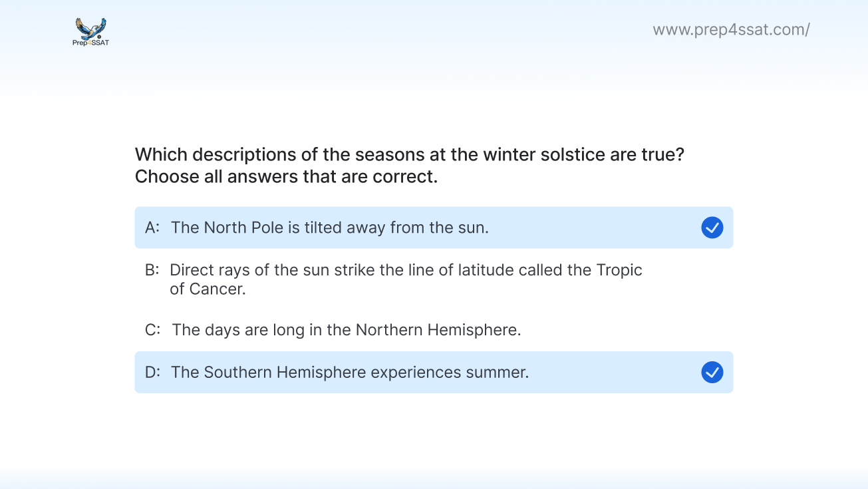Click the "B:" option letter label
Screen dimensions: 868x489
[x=152, y=270]
